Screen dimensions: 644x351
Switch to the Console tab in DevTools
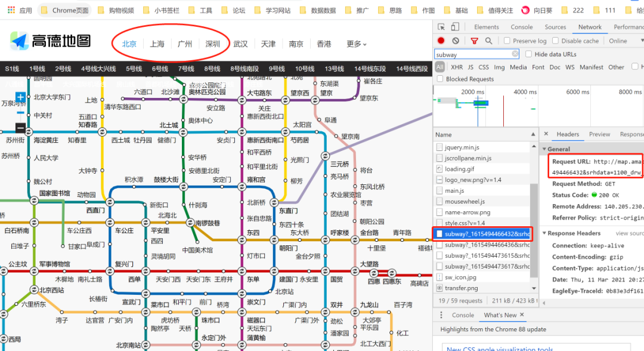[522, 27]
